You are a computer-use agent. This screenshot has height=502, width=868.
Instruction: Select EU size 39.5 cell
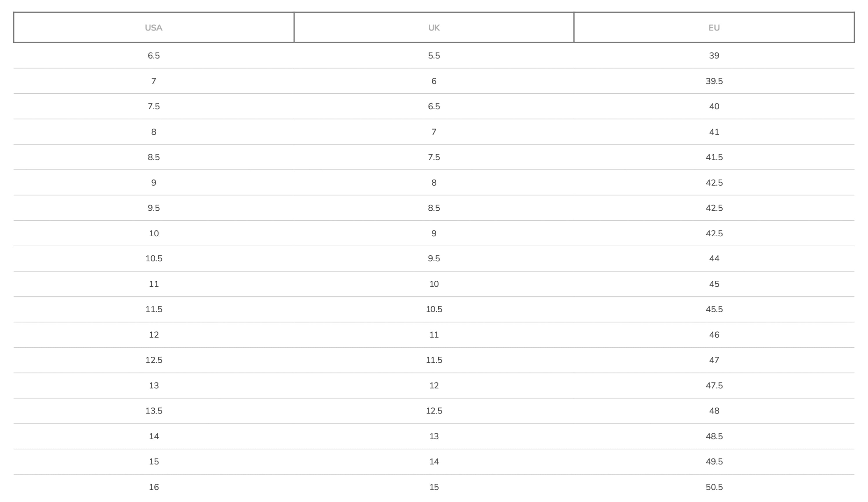point(714,81)
